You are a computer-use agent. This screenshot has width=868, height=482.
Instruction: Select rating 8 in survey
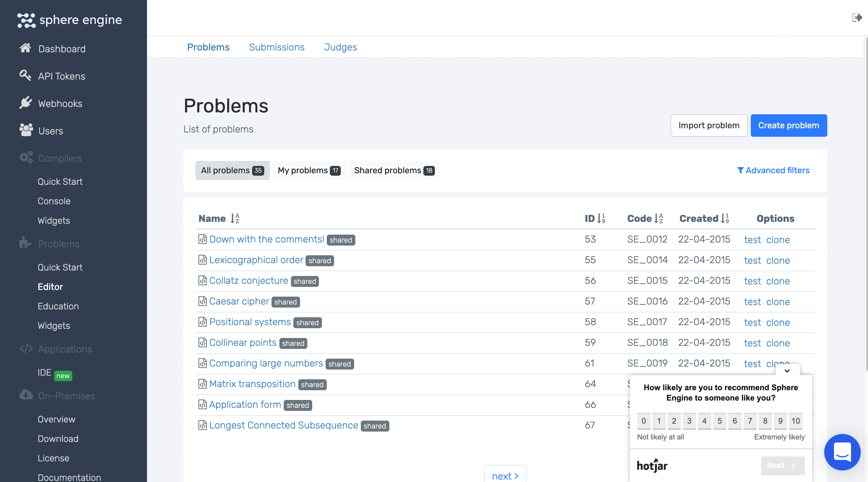(765, 421)
